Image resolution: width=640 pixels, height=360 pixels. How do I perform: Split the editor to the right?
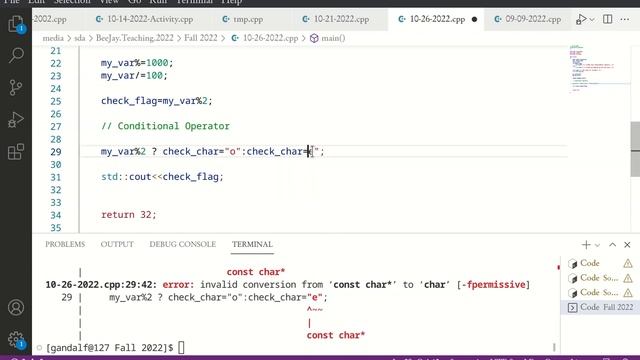(x=607, y=19)
